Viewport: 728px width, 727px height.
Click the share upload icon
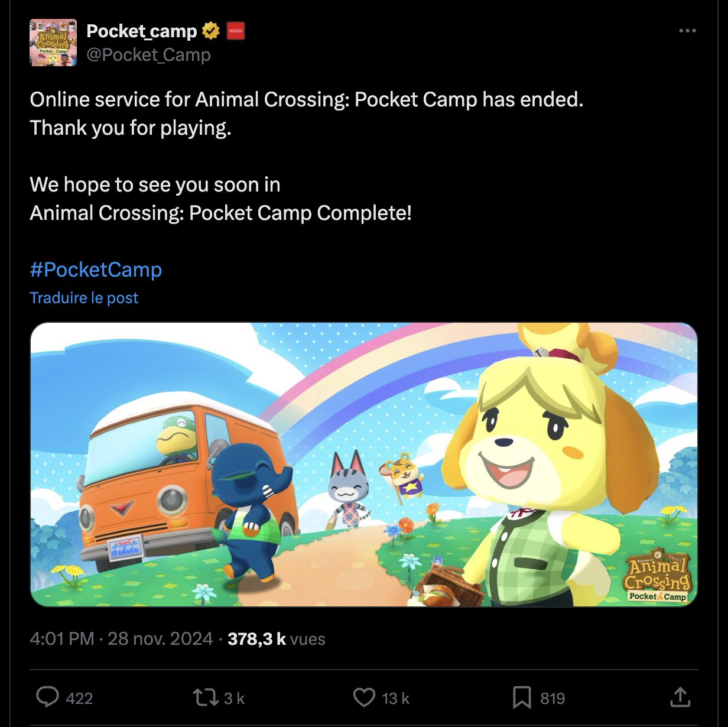(680, 697)
